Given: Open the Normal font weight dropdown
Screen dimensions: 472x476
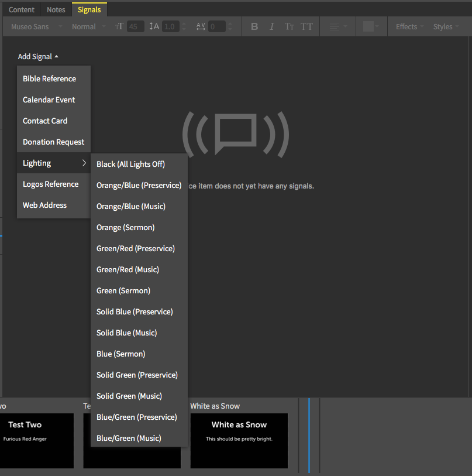Looking at the screenshot, I should (88, 27).
